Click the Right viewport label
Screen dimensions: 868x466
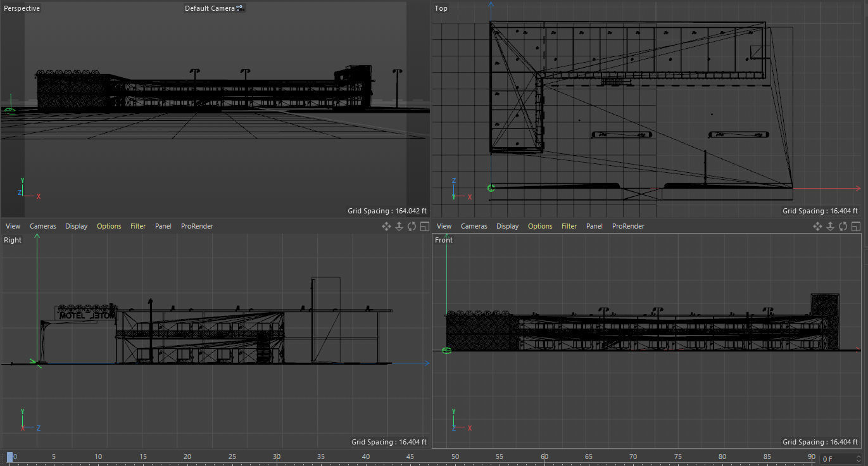pyautogui.click(x=13, y=240)
